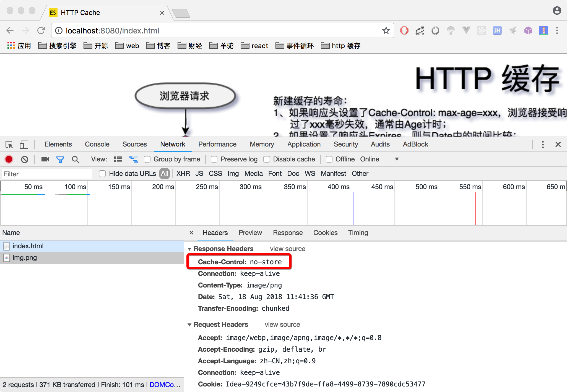Toggle the device toolbar icon

pyautogui.click(x=24, y=144)
